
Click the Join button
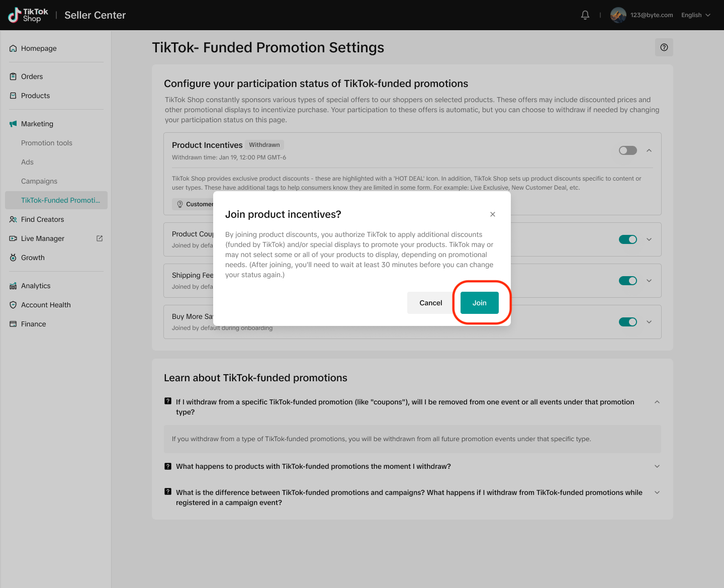(480, 303)
